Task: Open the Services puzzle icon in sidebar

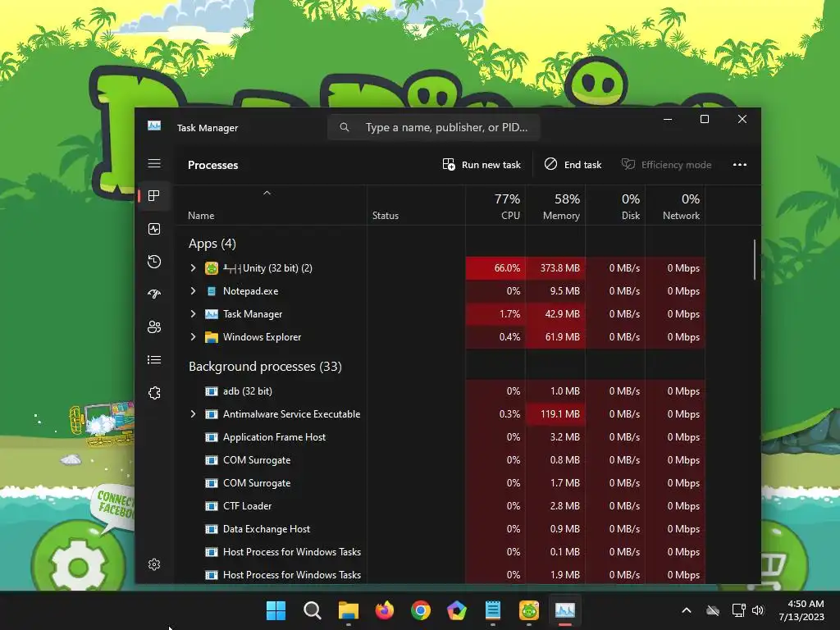Action: pos(154,393)
